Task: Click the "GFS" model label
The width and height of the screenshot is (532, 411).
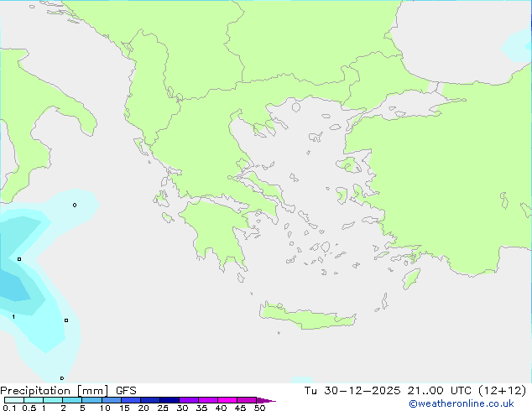Action: pyautogui.click(x=126, y=391)
